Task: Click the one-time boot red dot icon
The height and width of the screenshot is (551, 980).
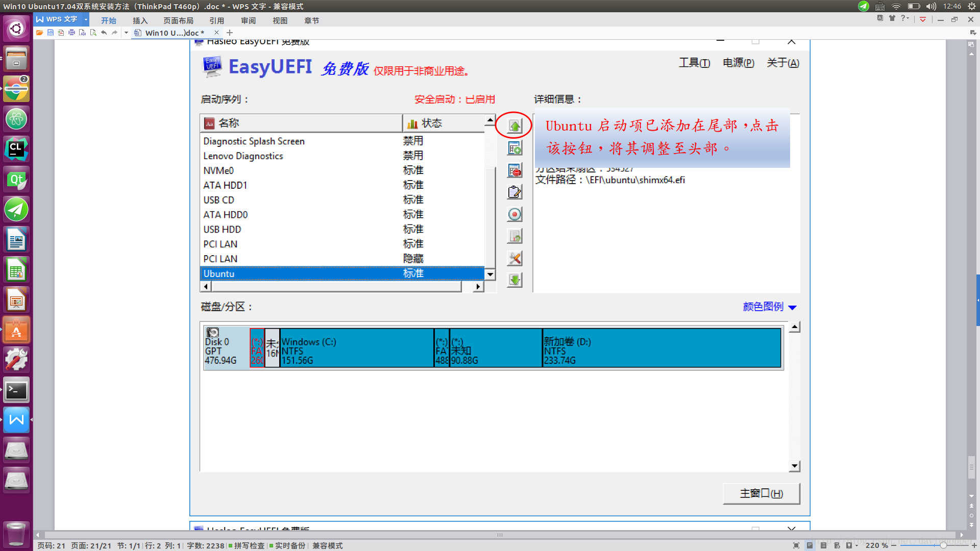Action: 514,214
